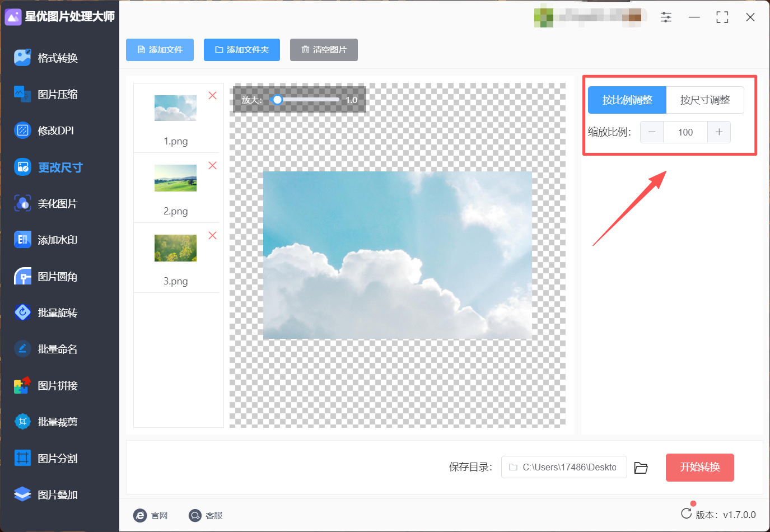770x532 pixels.
Task: Switch to the 按比例调整 tab
Action: 627,100
